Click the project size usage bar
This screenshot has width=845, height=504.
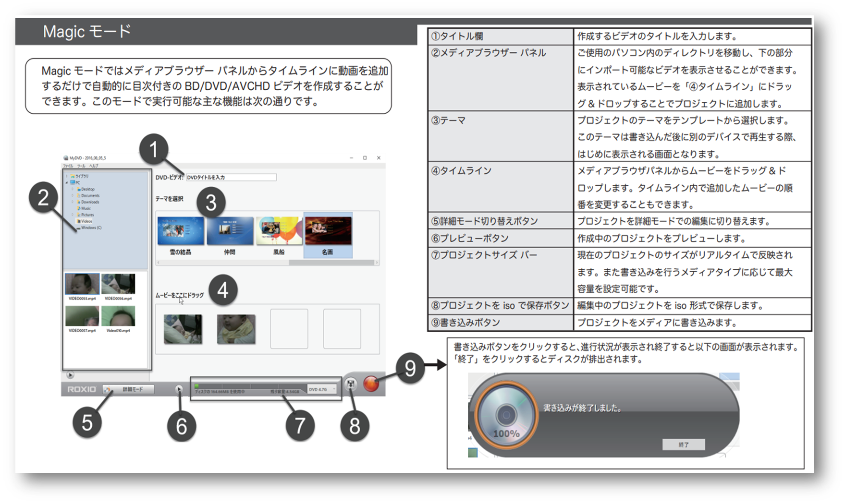point(250,386)
